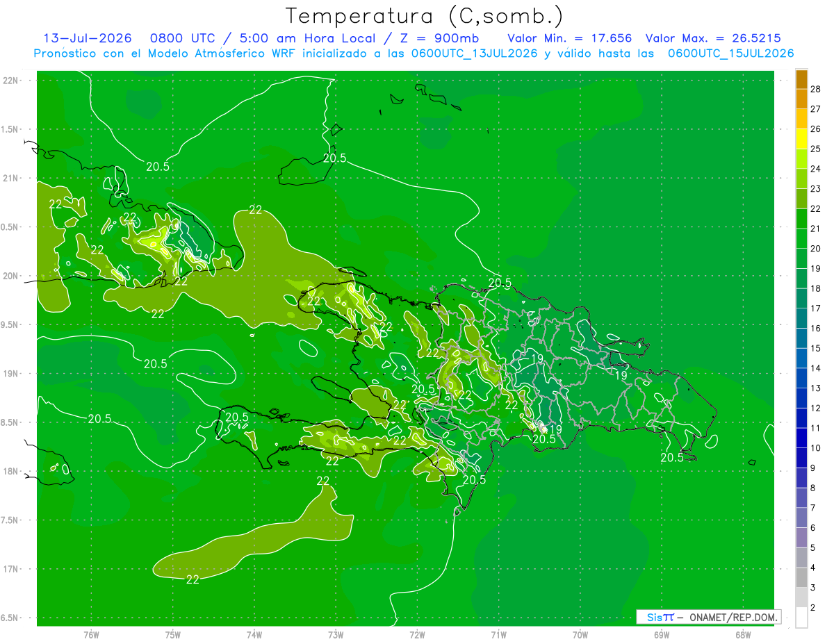The height and width of the screenshot is (644, 834).
Task: Click the '19N' latitude axis label
Action: [10, 374]
